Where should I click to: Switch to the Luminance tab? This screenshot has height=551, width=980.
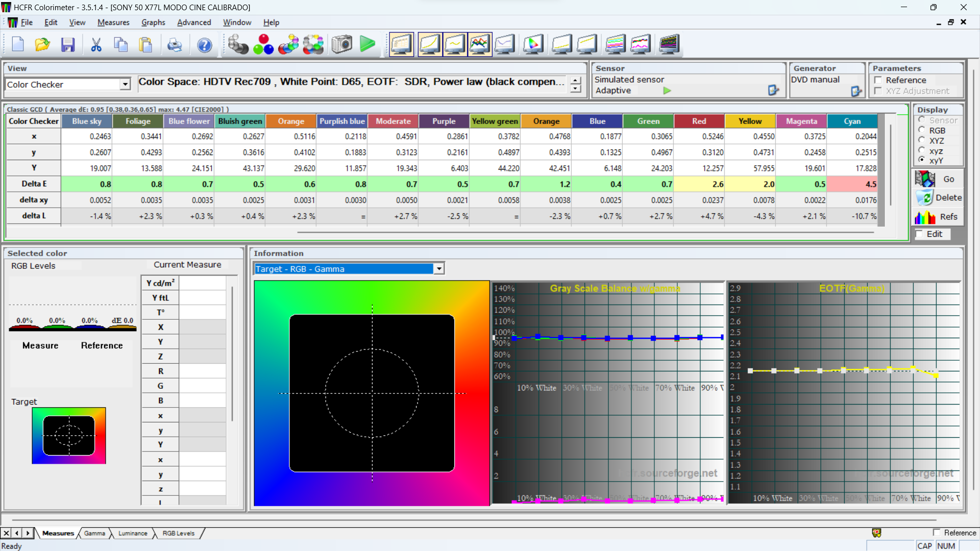pyautogui.click(x=133, y=533)
